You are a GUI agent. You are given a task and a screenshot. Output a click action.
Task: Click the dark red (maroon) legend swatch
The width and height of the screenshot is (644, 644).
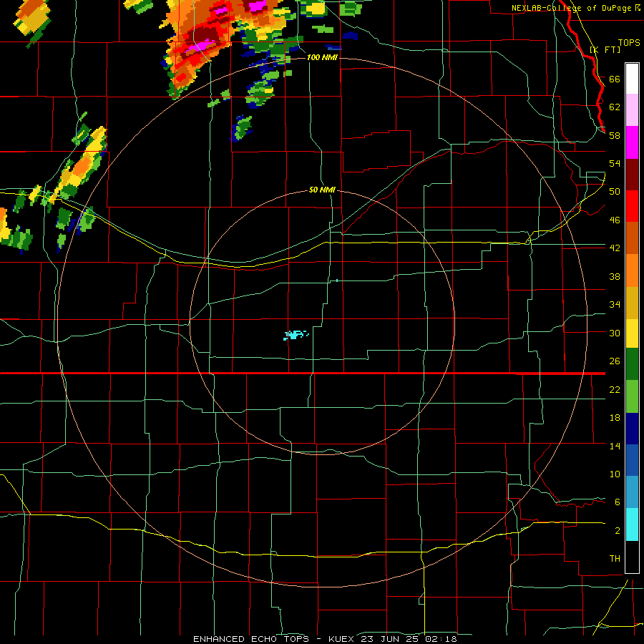click(x=632, y=174)
